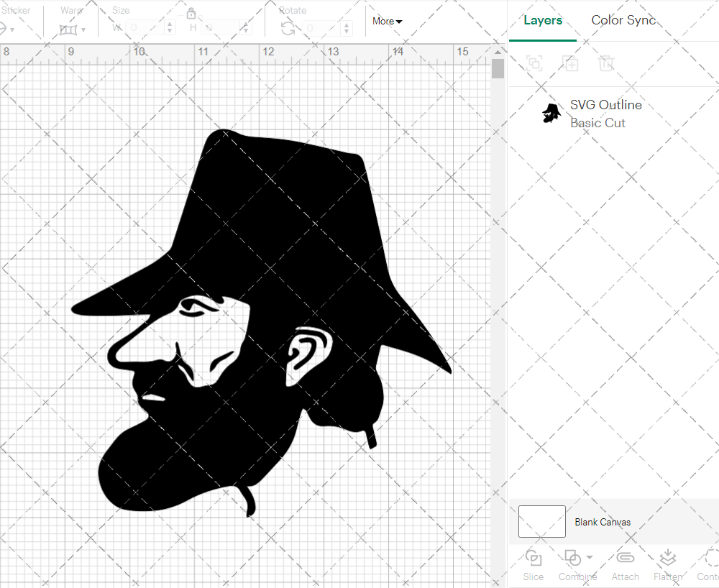This screenshot has width=719, height=588.
Task: Toggle the size aspect ratio lock
Action: [191, 14]
